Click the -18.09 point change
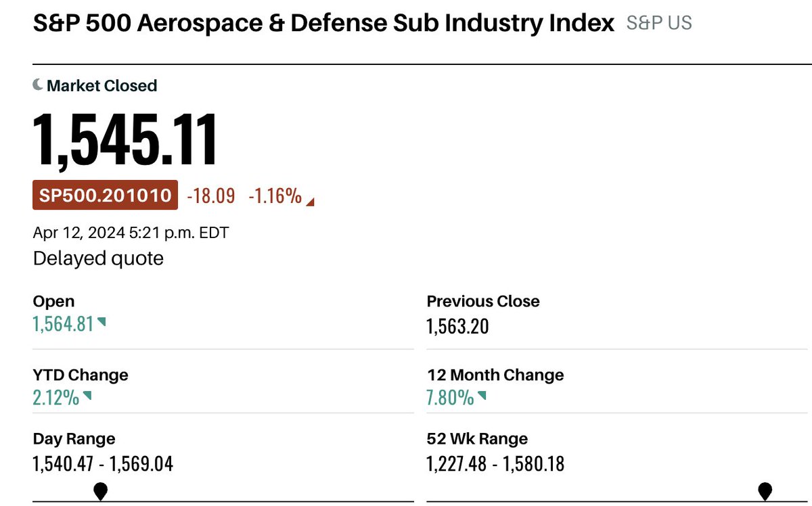Screen dimensions: 812x506 point(210,195)
